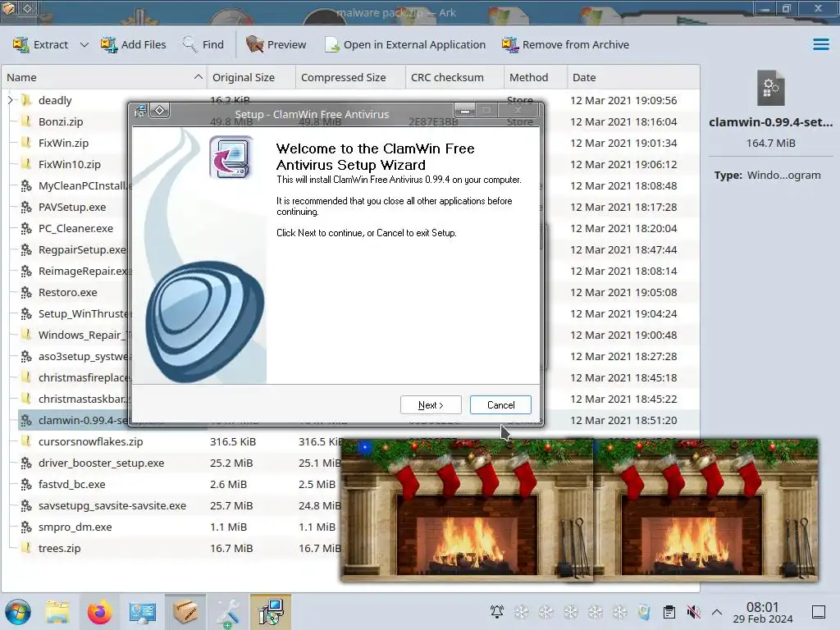Open the Ark hamburger menu
This screenshot has height=630, width=840.
pyautogui.click(x=820, y=44)
